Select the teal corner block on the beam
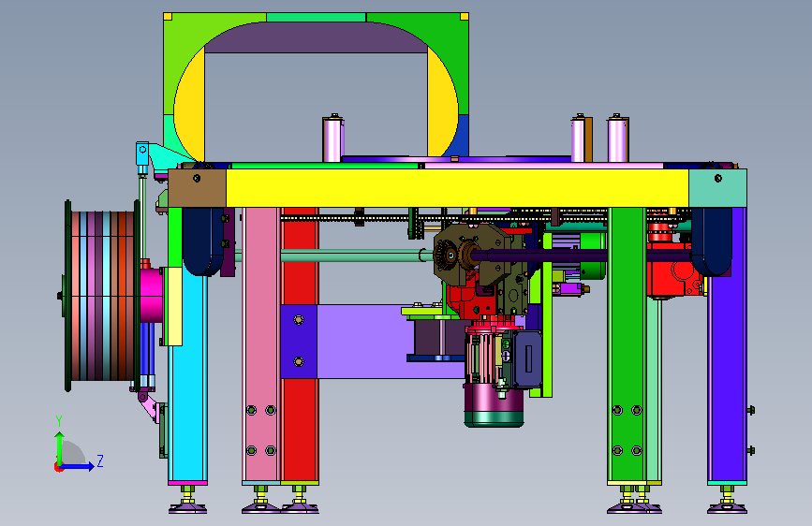 [717, 188]
